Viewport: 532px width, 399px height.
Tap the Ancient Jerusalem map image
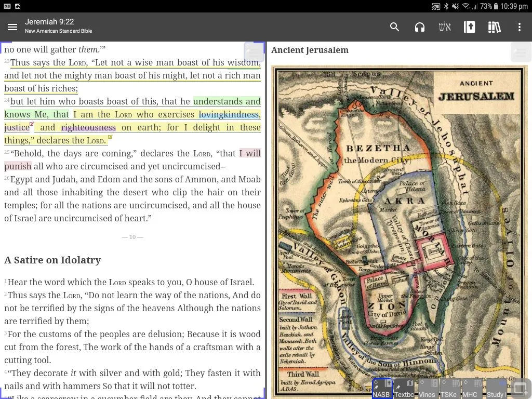(x=400, y=232)
